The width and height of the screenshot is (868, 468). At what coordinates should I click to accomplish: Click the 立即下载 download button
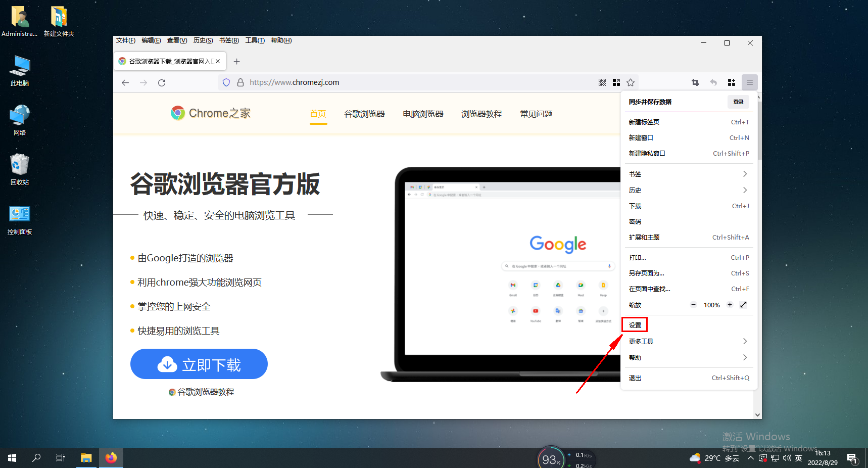click(x=199, y=364)
